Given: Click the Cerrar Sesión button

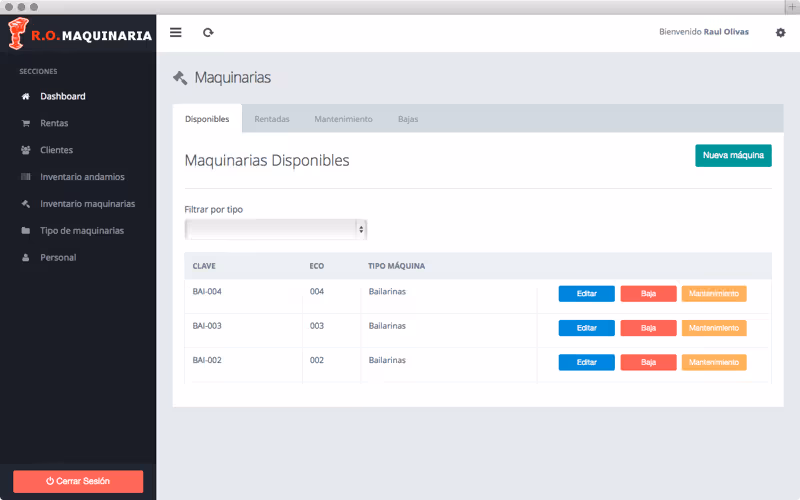Looking at the screenshot, I should pyautogui.click(x=78, y=481).
